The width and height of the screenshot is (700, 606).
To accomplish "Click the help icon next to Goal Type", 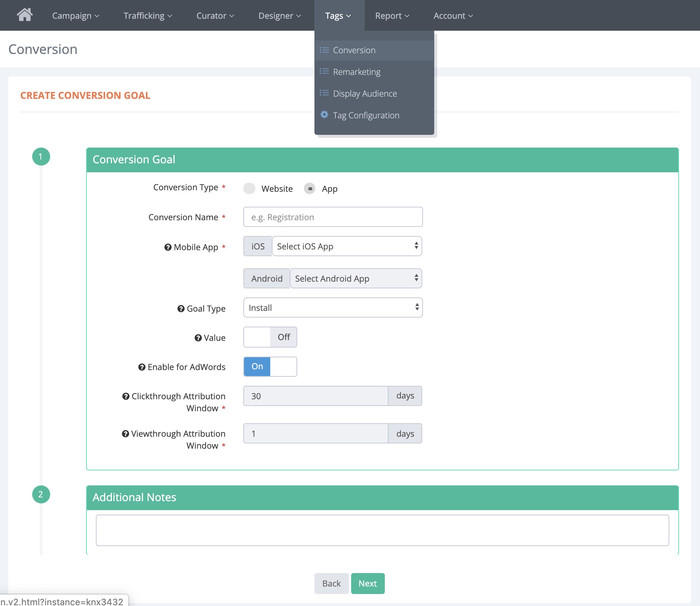I will coord(181,309).
